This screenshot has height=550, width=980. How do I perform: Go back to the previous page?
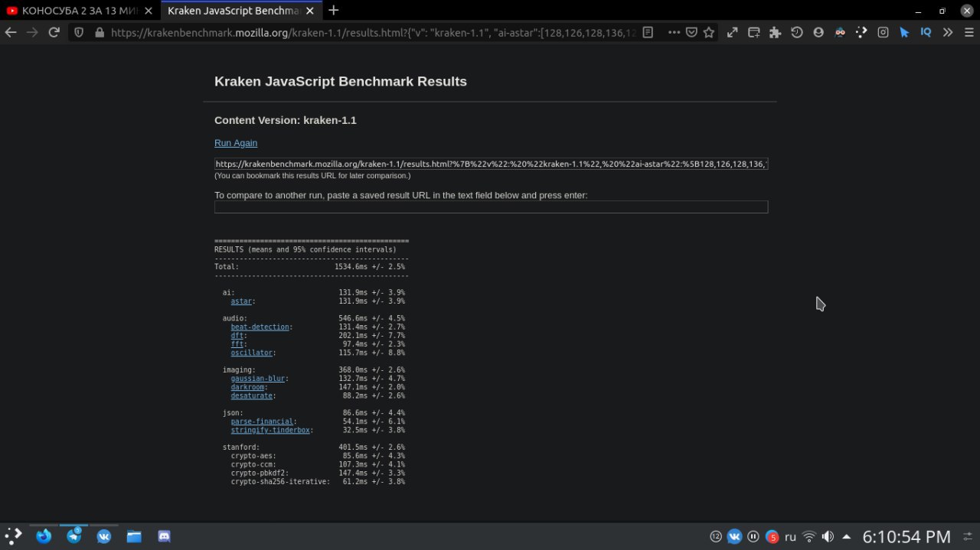coord(11,33)
